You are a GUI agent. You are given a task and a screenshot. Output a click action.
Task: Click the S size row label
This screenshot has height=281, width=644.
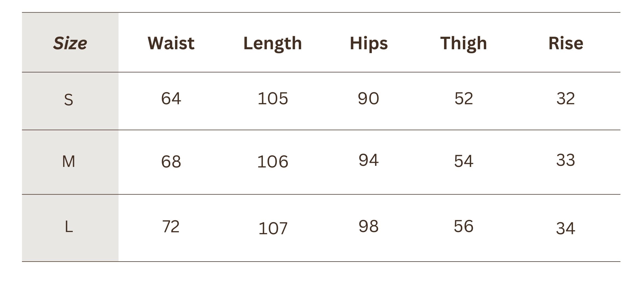(68, 100)
